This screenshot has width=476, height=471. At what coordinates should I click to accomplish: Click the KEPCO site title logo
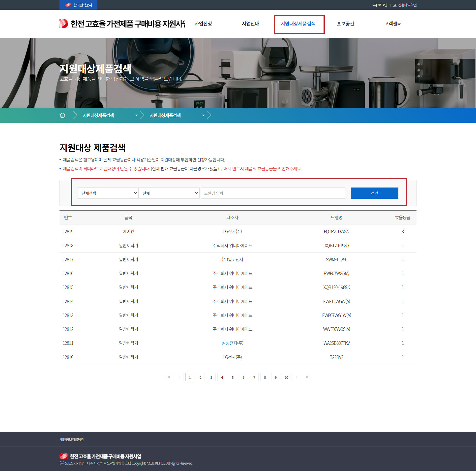(x=122, y=24)
